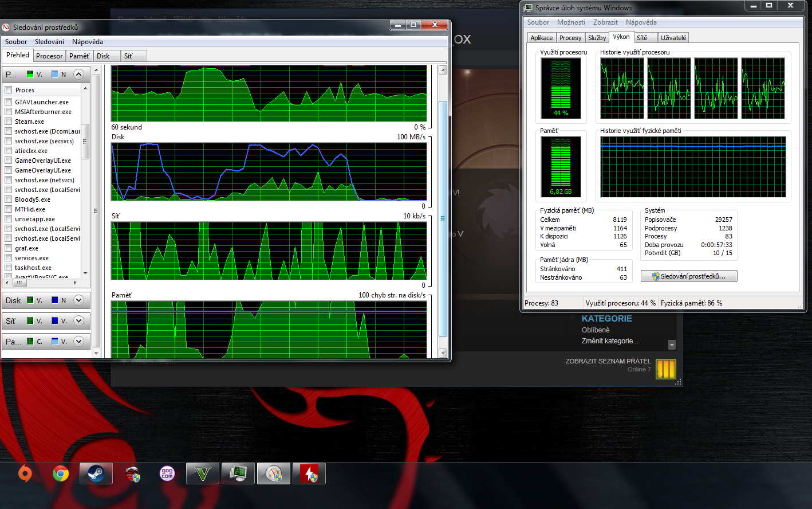Launch Origin from the taskbar
Screen dimensions: 812x509
coord(25,474)
